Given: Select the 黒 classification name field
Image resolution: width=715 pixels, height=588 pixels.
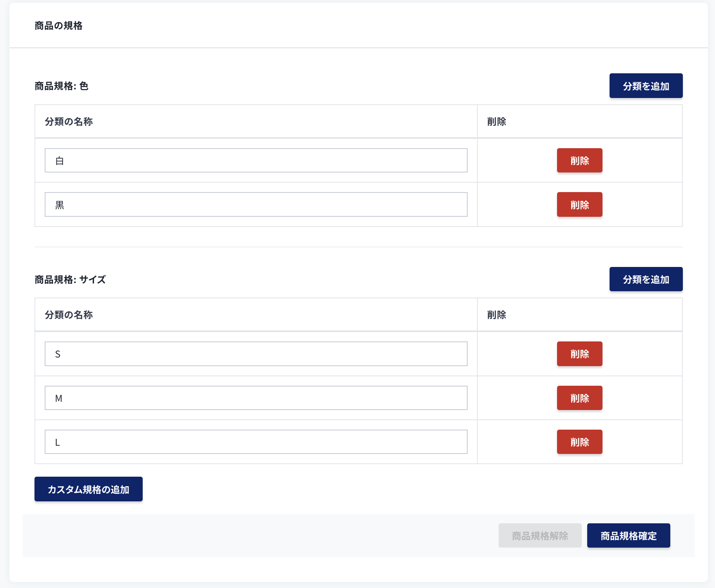Looking at the screenshot, I should (x=256, y=204).
